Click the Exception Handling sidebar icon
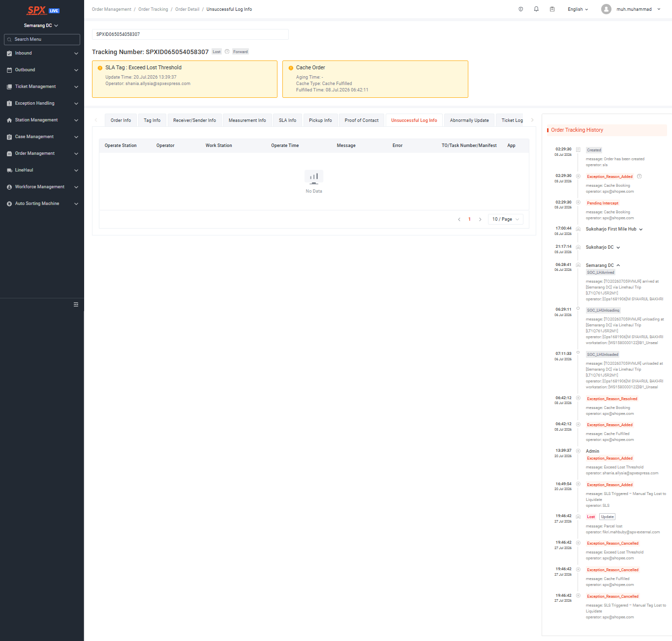The image size is (672, 641). pos(9,103)
